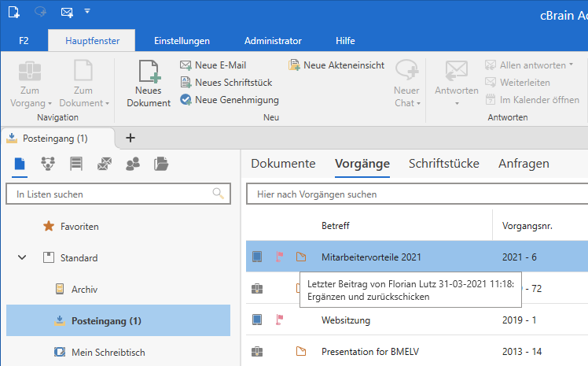This screenshot has height=366, width=588.
Task: Click the envelope icon in sidebar toolbar
Action: coord(105,164)
